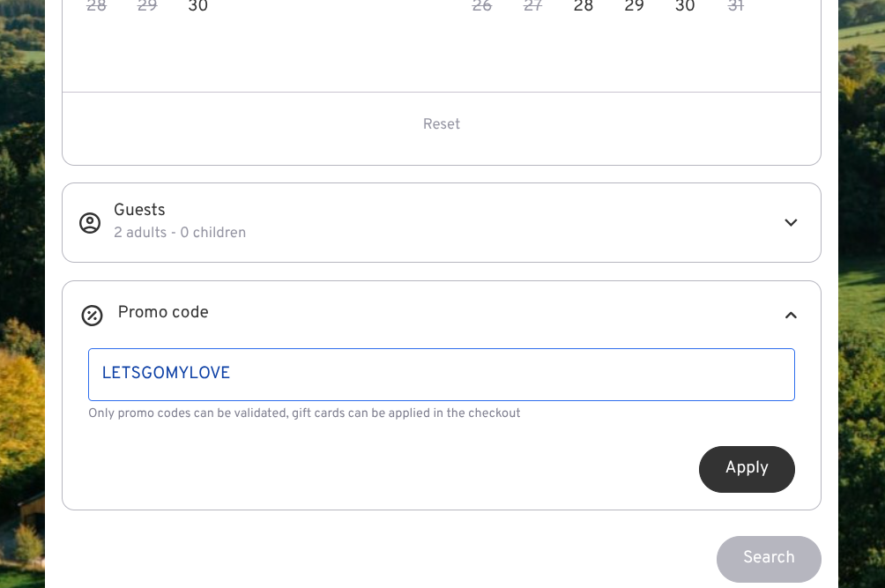
Task: Collapse the Promo code section chevron
Action: pyautogui.click(x=791, y=315)
